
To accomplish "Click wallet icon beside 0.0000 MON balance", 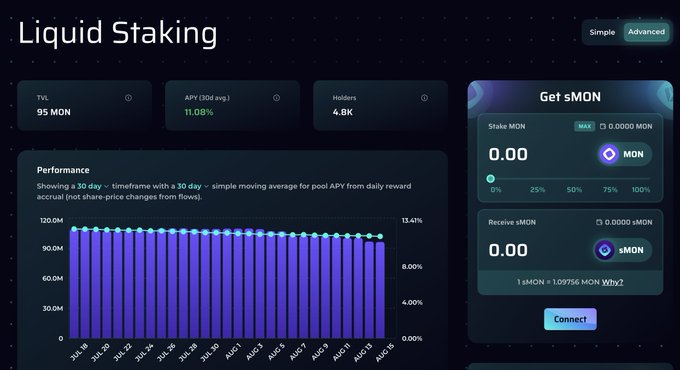I will [x=603, y=126].
